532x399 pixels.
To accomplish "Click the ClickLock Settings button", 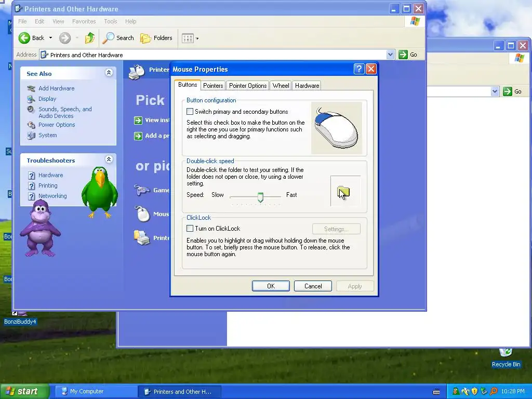I will [336, 229].
